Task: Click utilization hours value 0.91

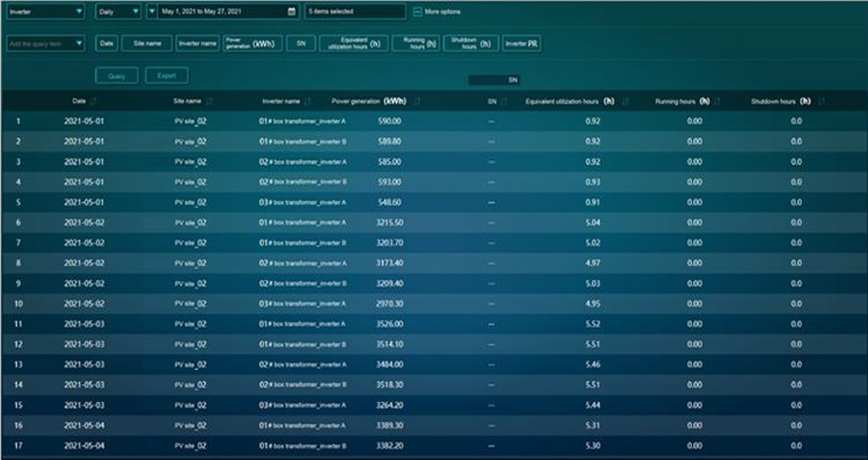Action: (593, 202)
